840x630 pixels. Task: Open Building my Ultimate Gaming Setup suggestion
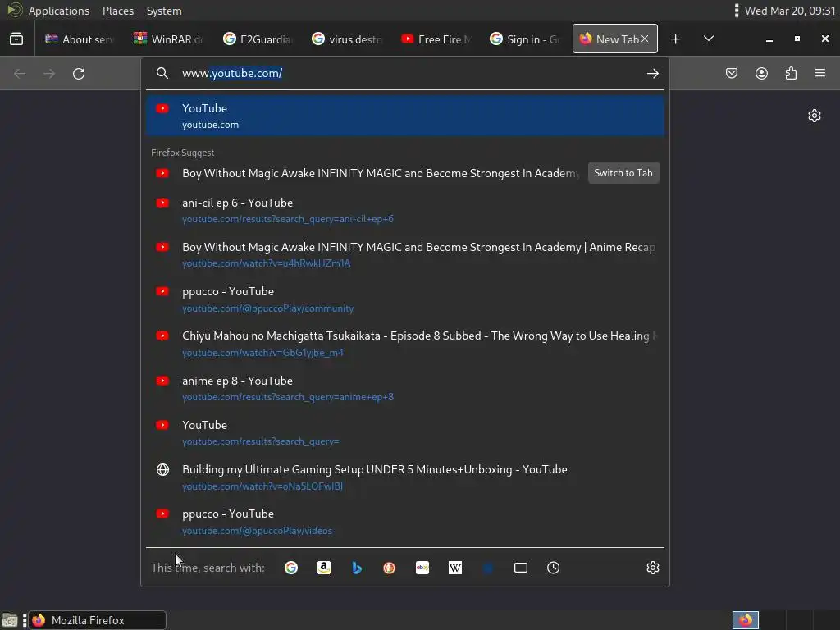click(405, 477)
